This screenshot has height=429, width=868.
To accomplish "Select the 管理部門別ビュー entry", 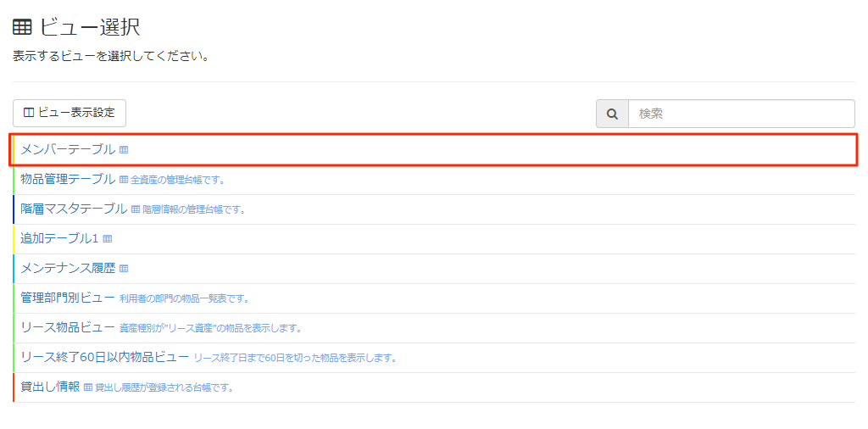I will pyautogui.click(x=68, y=298).
